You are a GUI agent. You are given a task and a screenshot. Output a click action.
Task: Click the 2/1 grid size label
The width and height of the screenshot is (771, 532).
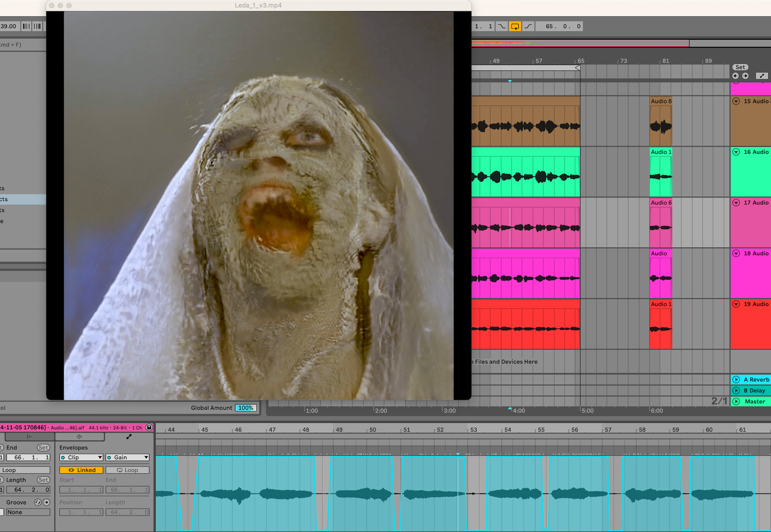719,401
